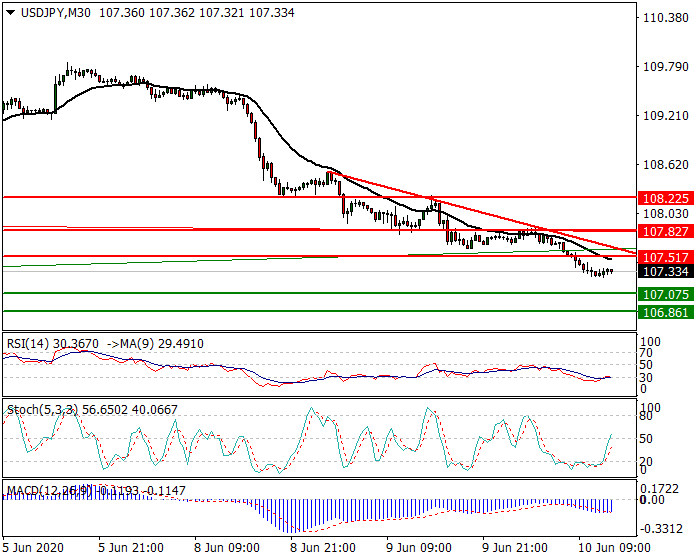Select the 108.030 price axis value
The height and width of the screenshot is (560, 700).
click(666, 214)
